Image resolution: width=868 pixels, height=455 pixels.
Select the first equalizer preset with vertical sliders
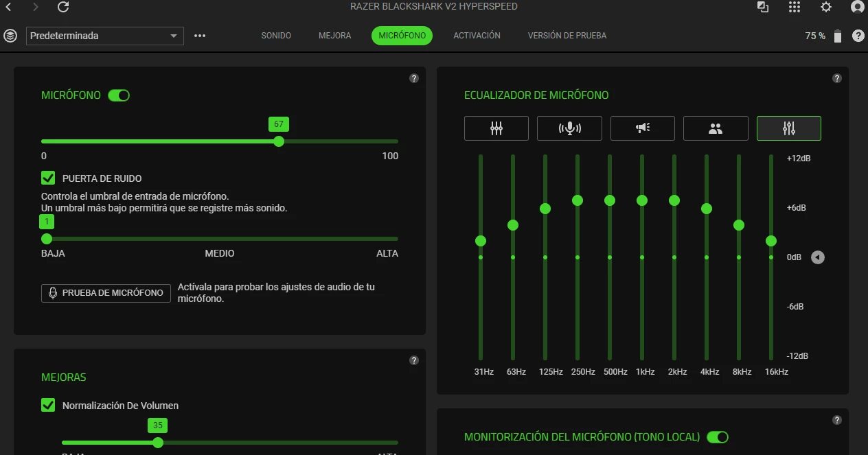[496, 128]
